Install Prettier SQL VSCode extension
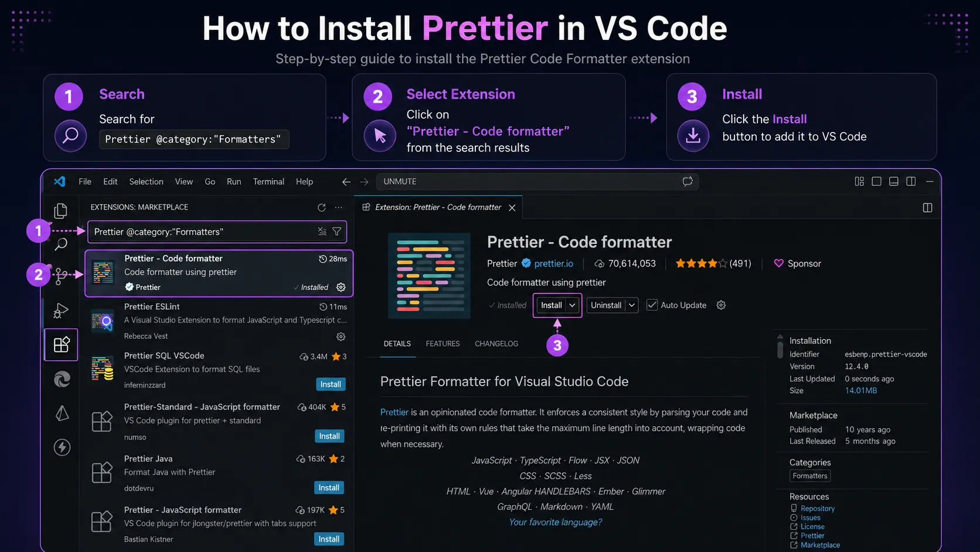The height and width of the screenshot is (552, 980). pos(331,384)
